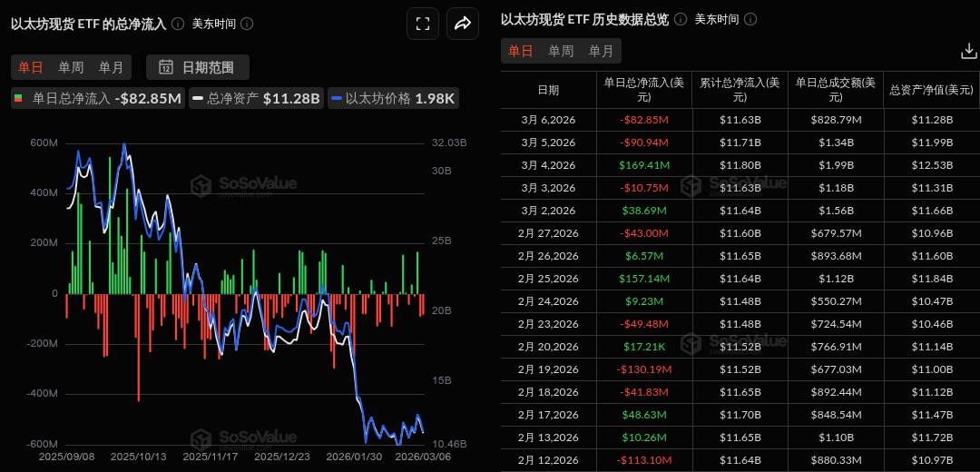
Task: Open the 日期范围 date range picker
Action: [x=197, y=66]
